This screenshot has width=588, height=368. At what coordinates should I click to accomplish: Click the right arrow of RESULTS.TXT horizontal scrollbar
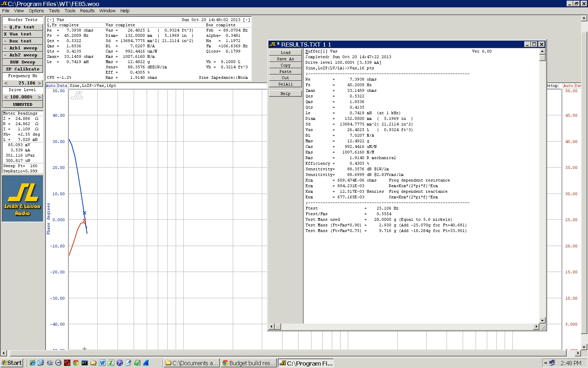pos(536,327)
